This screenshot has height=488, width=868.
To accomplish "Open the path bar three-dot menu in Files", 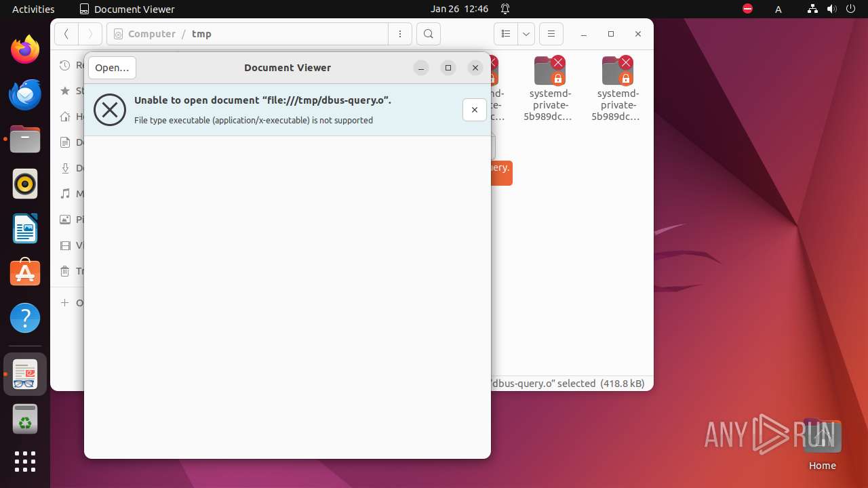I will click(400, 34).
